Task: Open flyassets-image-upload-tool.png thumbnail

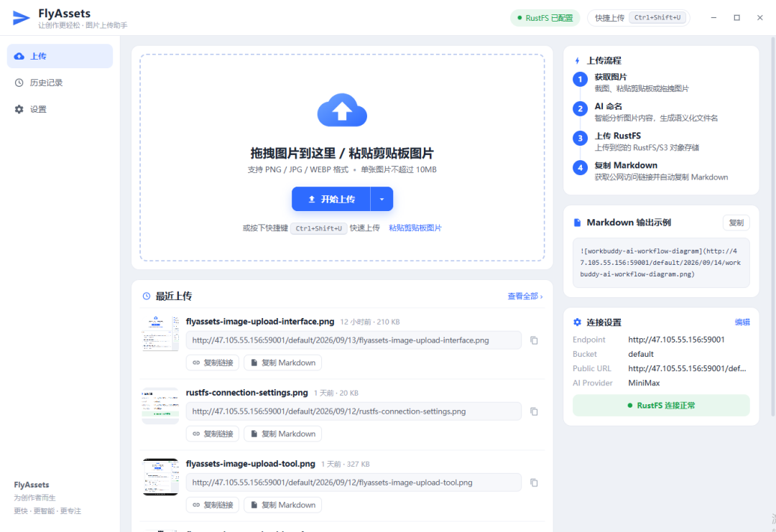Action: click(160, 477)
